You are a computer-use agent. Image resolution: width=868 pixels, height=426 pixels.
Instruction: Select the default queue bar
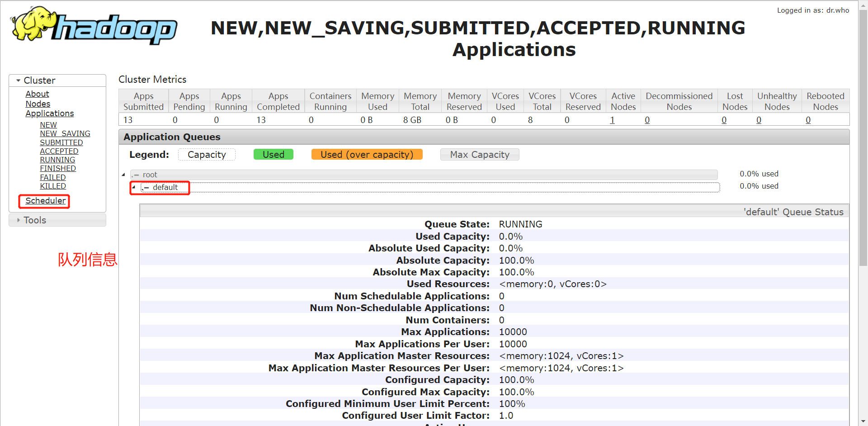(x=430, y=187)
